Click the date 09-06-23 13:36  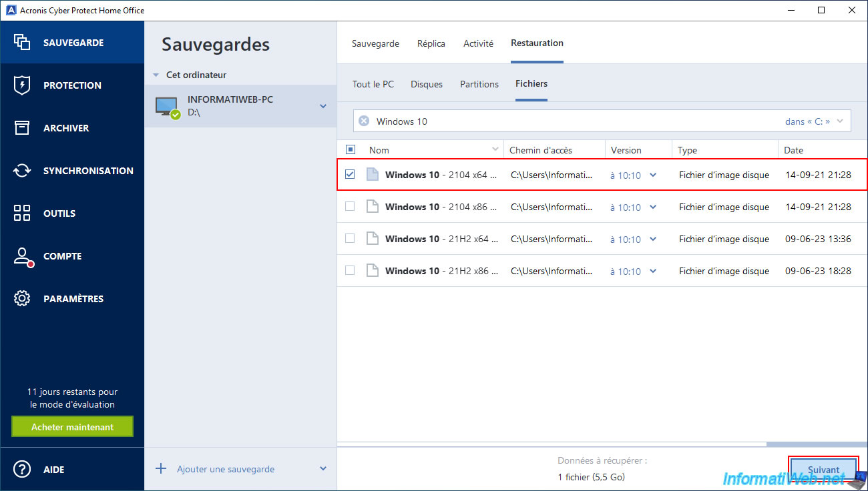[818, 239]
